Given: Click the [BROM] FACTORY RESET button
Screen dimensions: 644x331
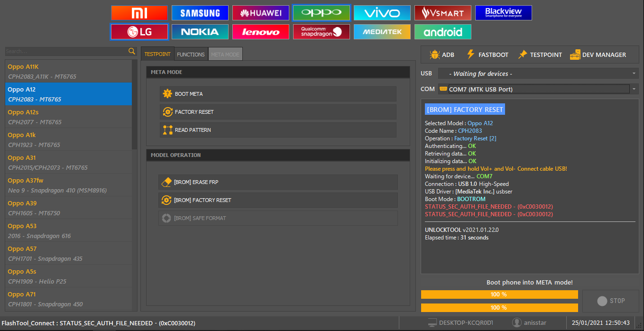Looking at the screenshot, I should pyautogui.click(x=278, y=200).
